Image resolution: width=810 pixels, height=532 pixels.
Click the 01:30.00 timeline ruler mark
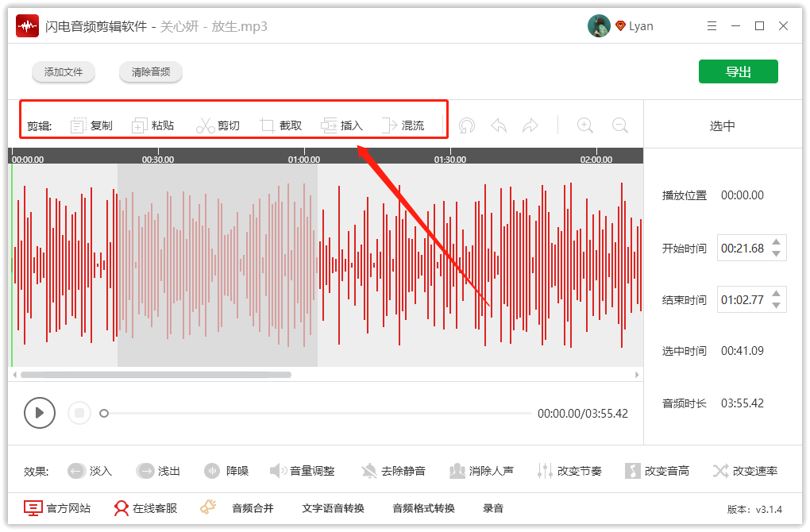click(450, 160)
